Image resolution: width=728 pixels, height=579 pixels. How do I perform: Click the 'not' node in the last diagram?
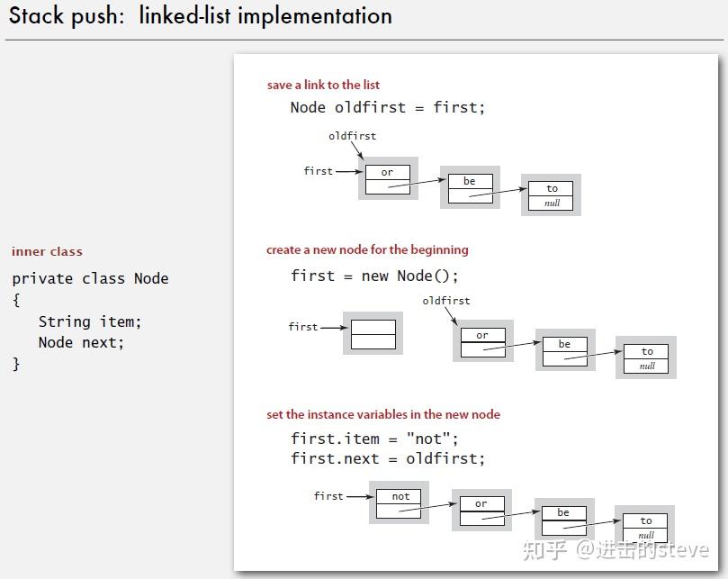click(399, 502)
